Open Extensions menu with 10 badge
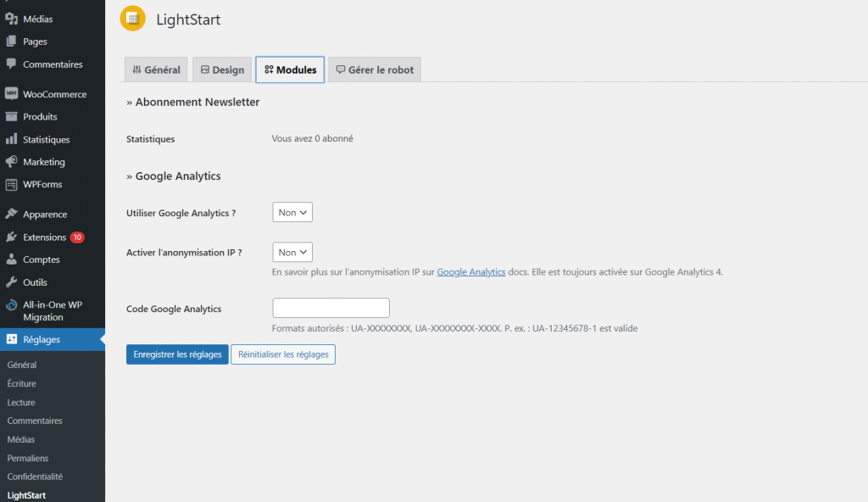 pos(45,237)
